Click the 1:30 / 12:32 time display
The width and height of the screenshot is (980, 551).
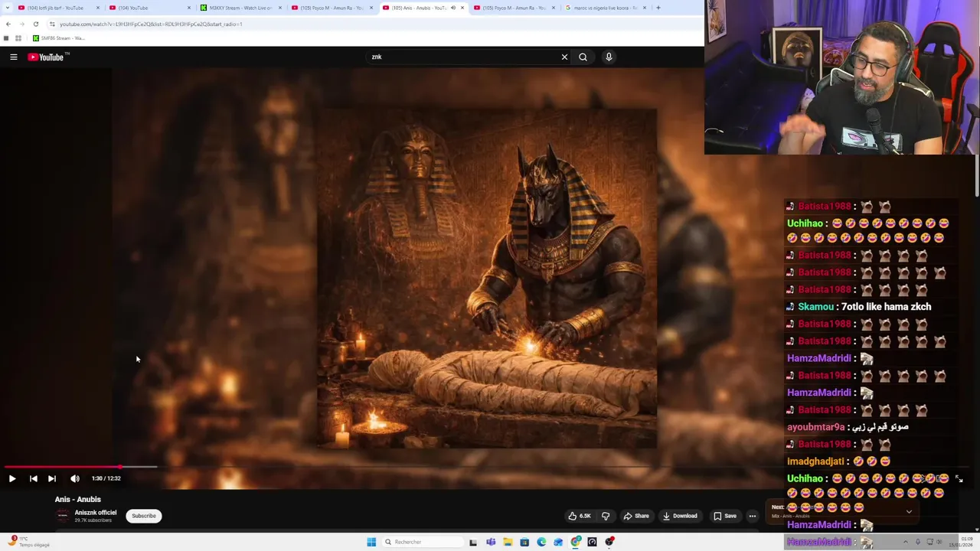[106, 478]
